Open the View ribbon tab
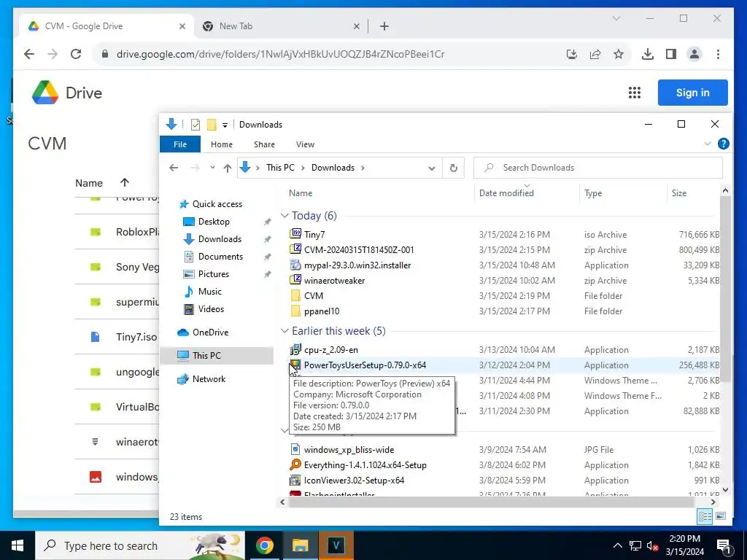The image size is (747, 560). tap(305, 144)
